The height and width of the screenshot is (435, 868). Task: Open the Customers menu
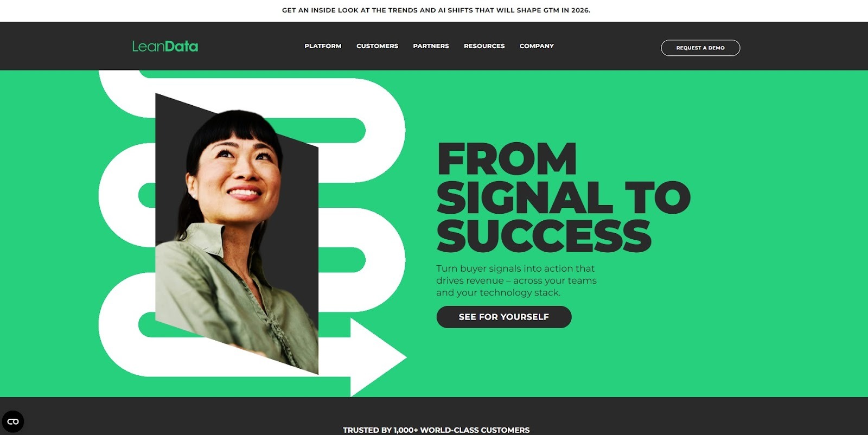(377, 46)
